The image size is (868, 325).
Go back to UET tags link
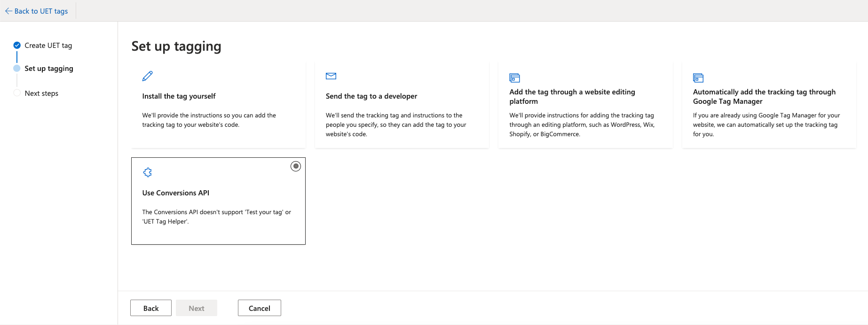(41, 11)
